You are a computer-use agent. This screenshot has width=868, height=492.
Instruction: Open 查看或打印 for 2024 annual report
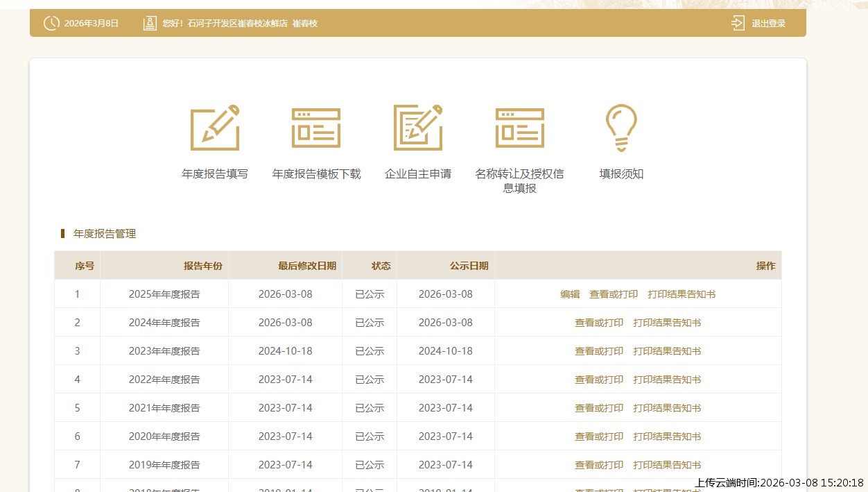599,323
